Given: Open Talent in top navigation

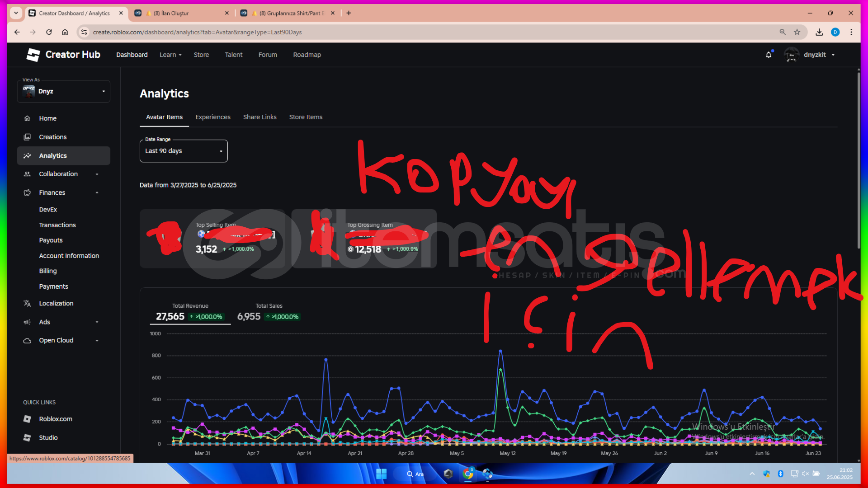Looking at the screenshot, I should pos(234,55).
